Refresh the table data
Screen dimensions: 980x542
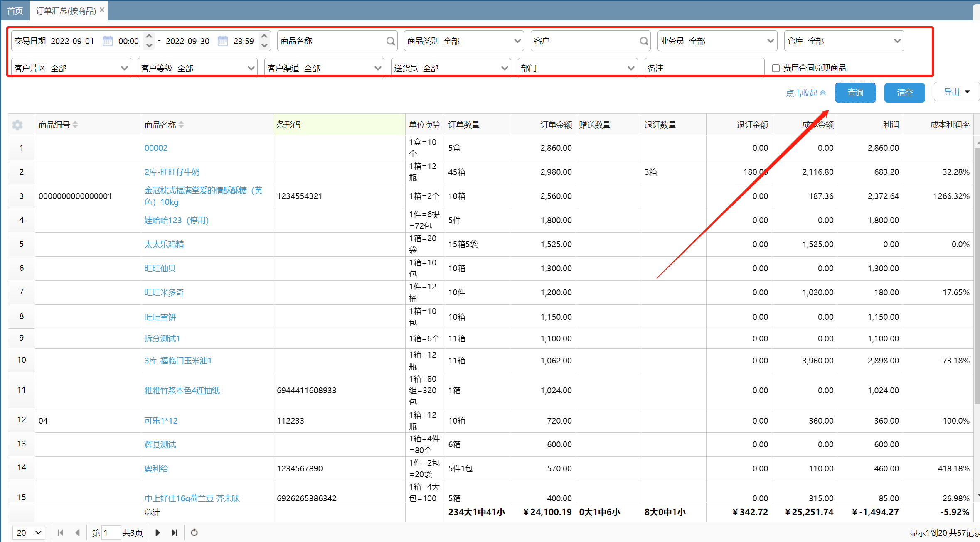[x=194, y=532]
